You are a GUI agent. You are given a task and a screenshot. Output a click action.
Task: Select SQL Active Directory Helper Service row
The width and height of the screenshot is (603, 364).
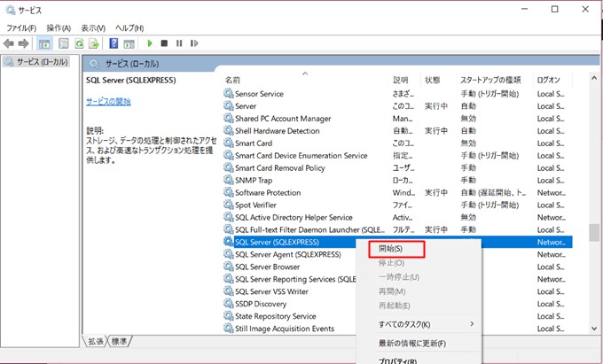tap(397, 217)
